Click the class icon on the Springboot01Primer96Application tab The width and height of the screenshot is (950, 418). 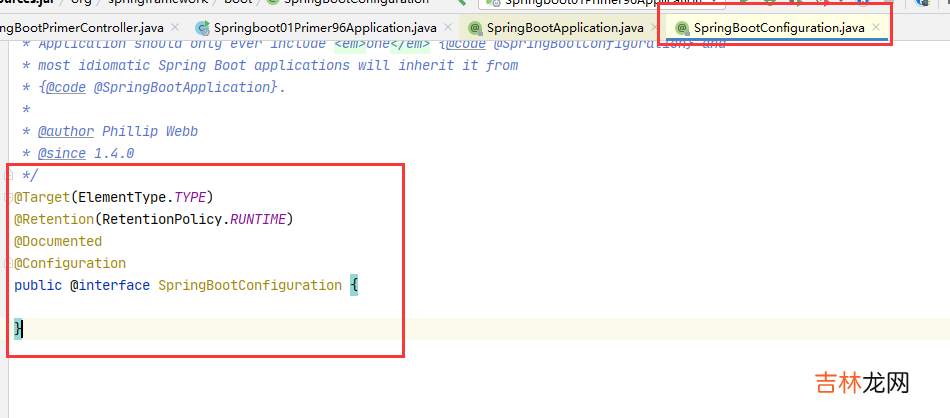203,28
